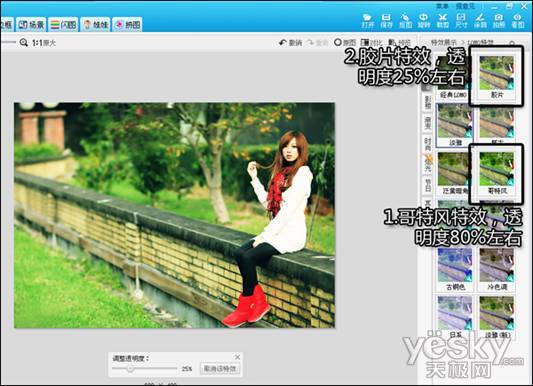Select the 涂鸦 (Doodle) pen icon

[480, 21]
